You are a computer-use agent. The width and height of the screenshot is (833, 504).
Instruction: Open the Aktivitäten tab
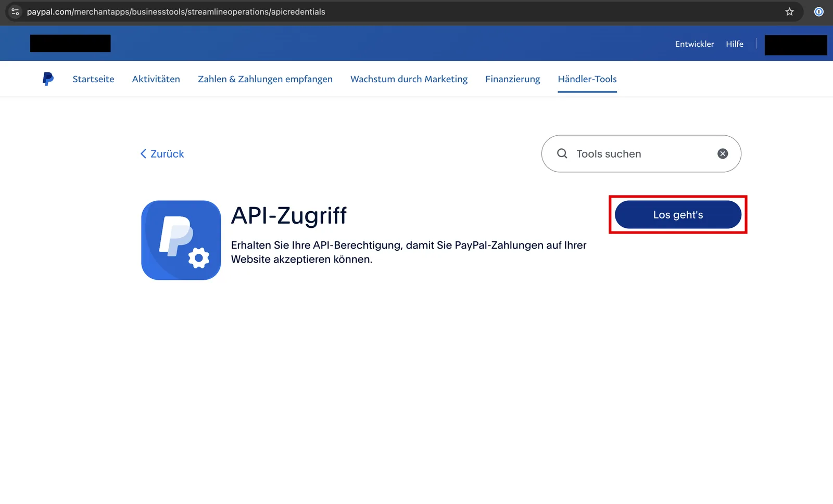156,79
